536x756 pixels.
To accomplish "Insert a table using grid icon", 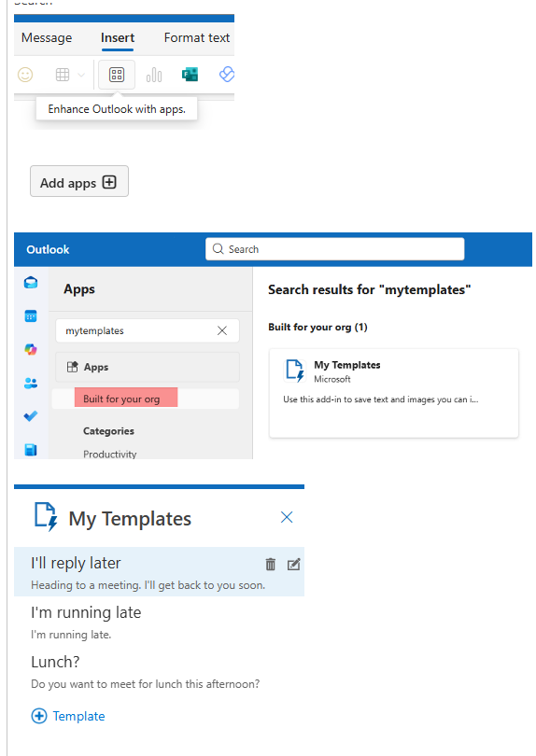I will coord(63,75).
